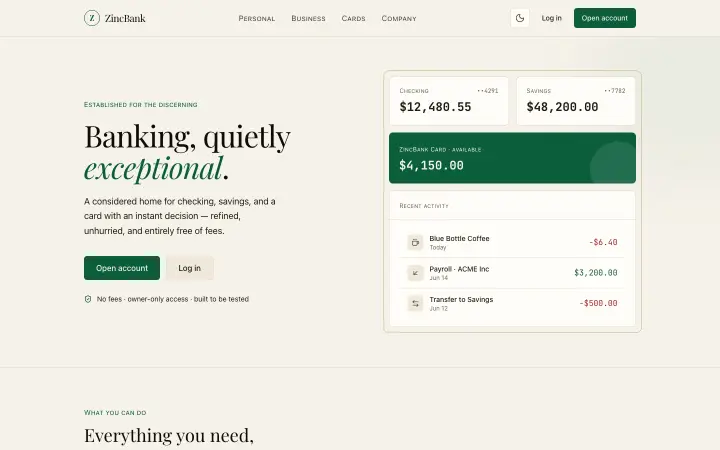Click Log in in the header
The width and height of the screenshot is (720, 450).
(x=551, y=18)
